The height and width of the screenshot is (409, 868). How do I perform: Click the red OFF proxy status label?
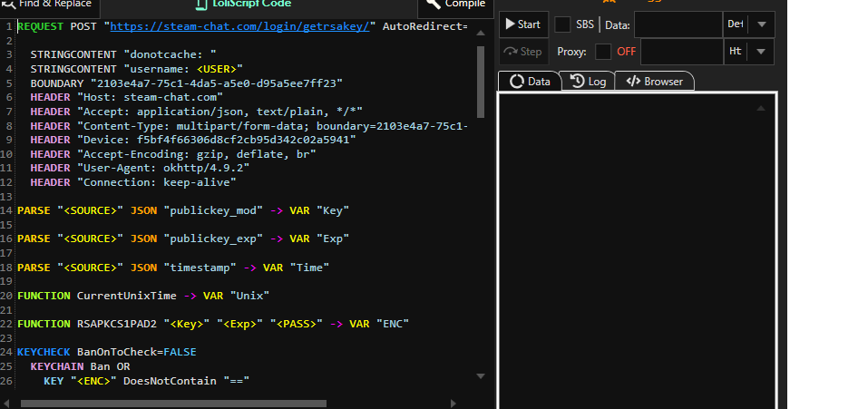[x=627, y=52]
